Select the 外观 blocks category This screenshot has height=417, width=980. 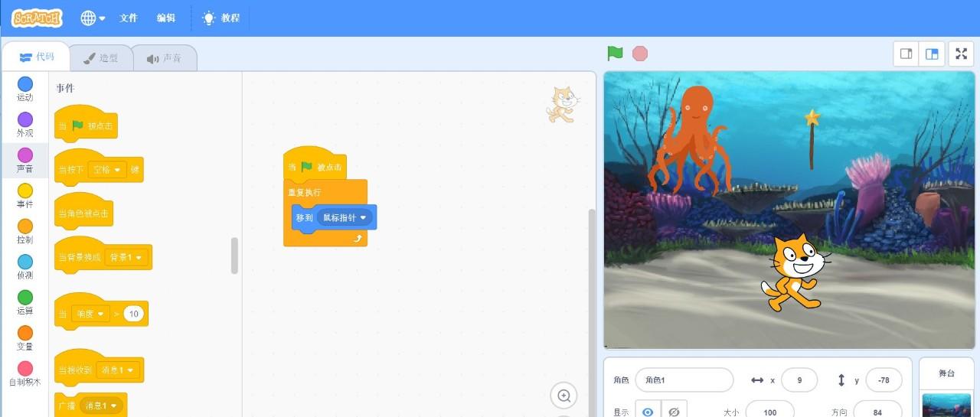pos(25,124)
